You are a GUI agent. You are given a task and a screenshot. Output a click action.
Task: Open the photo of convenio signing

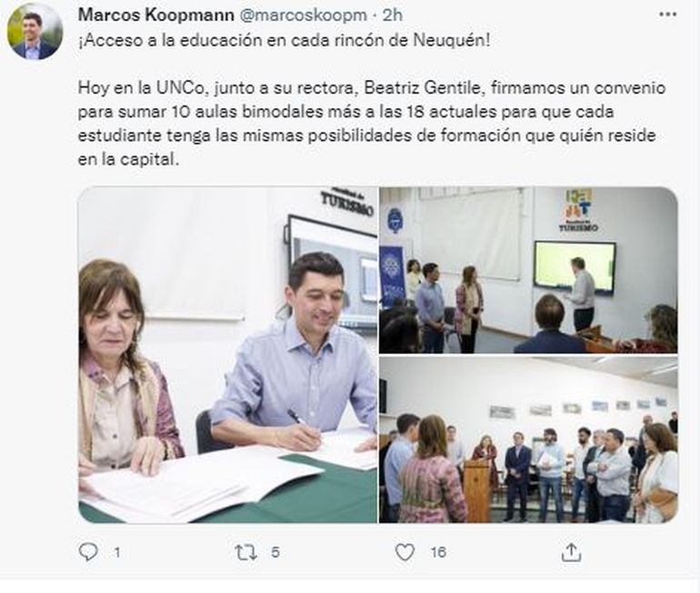tap(227, 355)
